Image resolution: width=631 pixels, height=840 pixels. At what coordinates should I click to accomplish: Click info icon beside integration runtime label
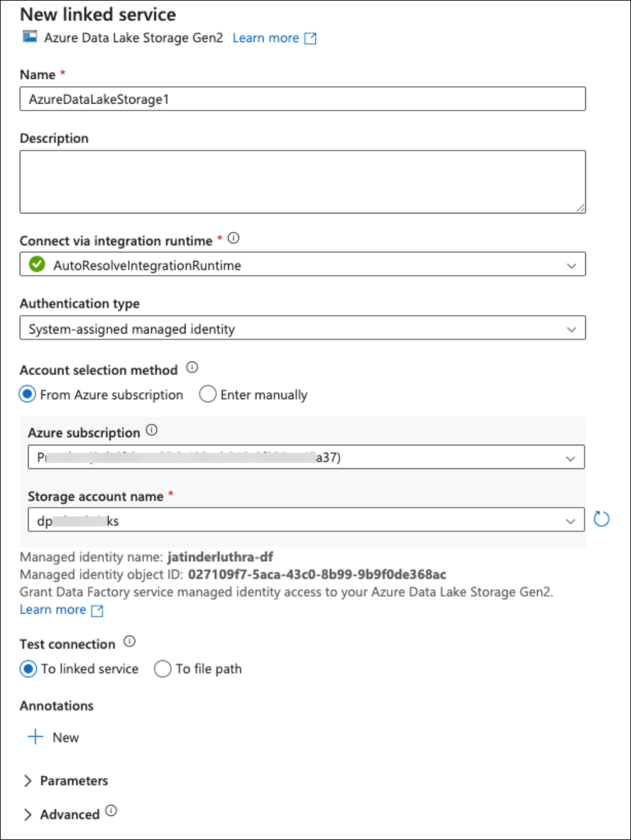233,238
